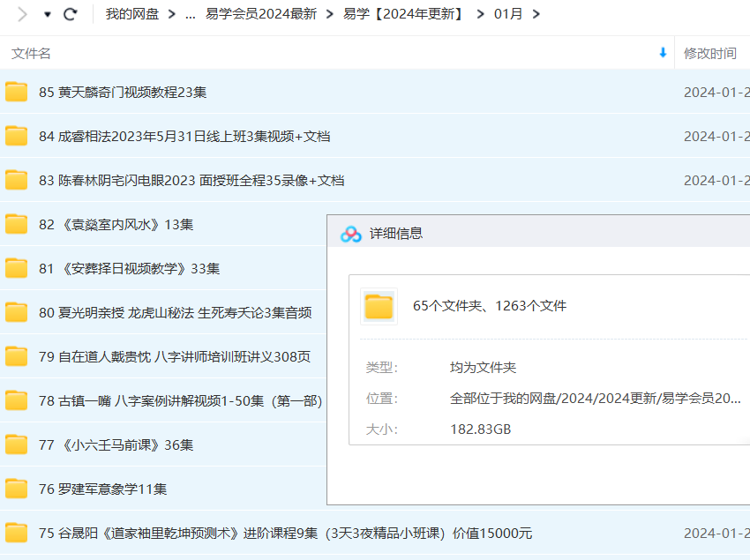Screen dimensions: 750x560
Task: Sort by 文件名 column header
Action: pos(32,54)
